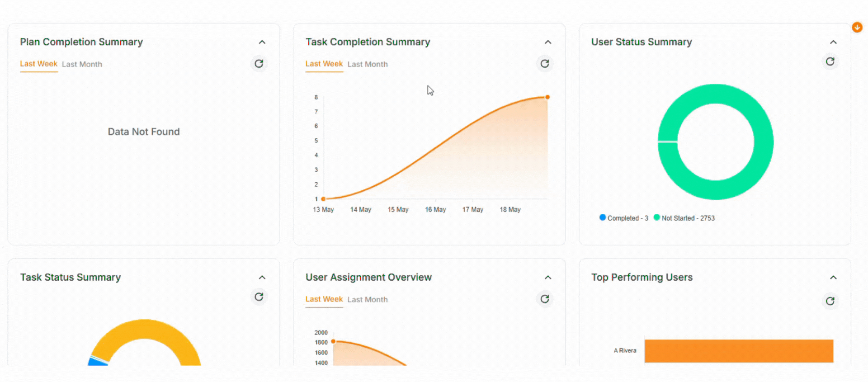Click the orange download arrow icon
Screen dimensions: 868x382
coord(857,27)
